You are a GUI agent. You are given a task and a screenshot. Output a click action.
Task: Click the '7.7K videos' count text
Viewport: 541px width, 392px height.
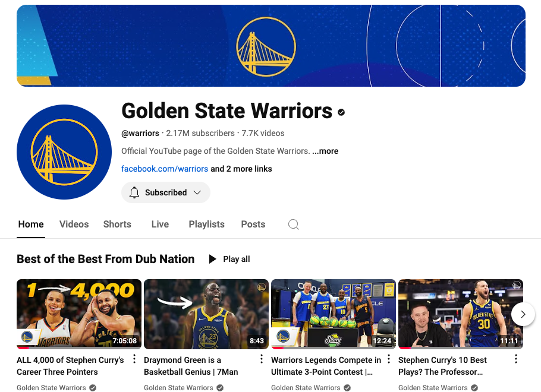263,133
